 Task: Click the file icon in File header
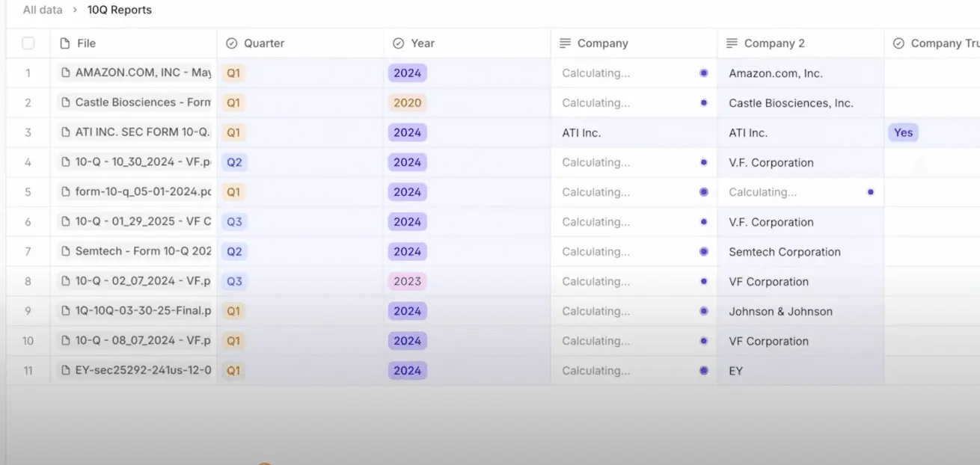pos(65,43)
